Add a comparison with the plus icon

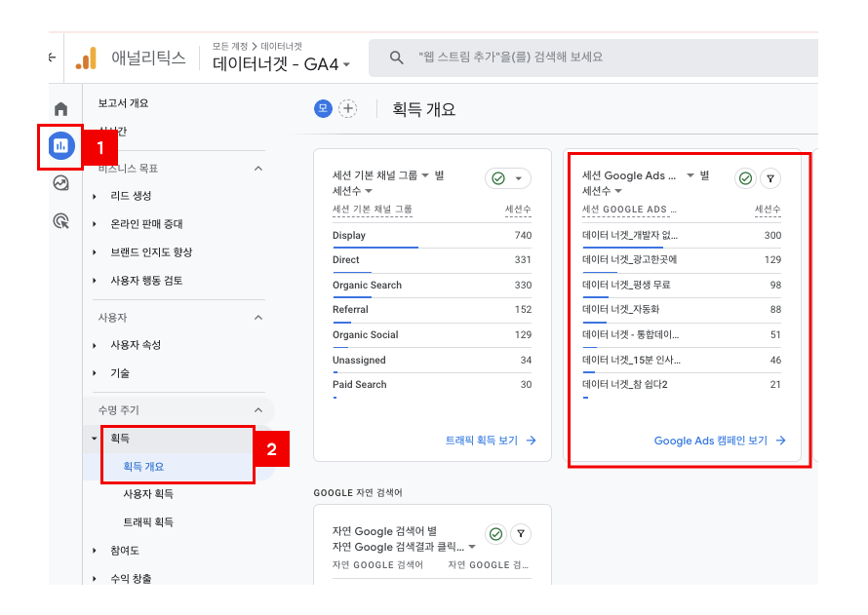(x=347, y=108)
